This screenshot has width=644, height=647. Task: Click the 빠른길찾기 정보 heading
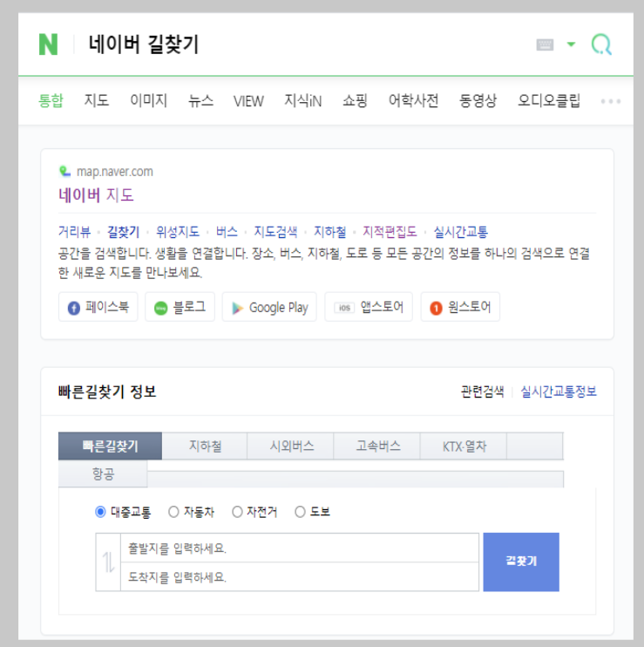[107, 392]
